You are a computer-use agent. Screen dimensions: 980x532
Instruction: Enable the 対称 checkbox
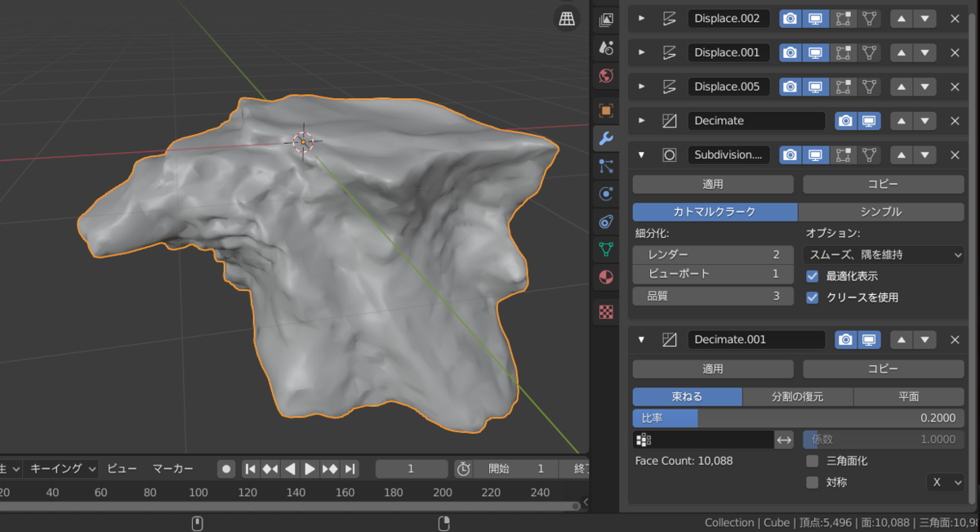[x=812, y=482]
